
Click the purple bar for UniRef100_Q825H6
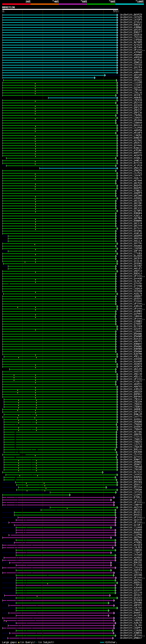tap(57, 537)
